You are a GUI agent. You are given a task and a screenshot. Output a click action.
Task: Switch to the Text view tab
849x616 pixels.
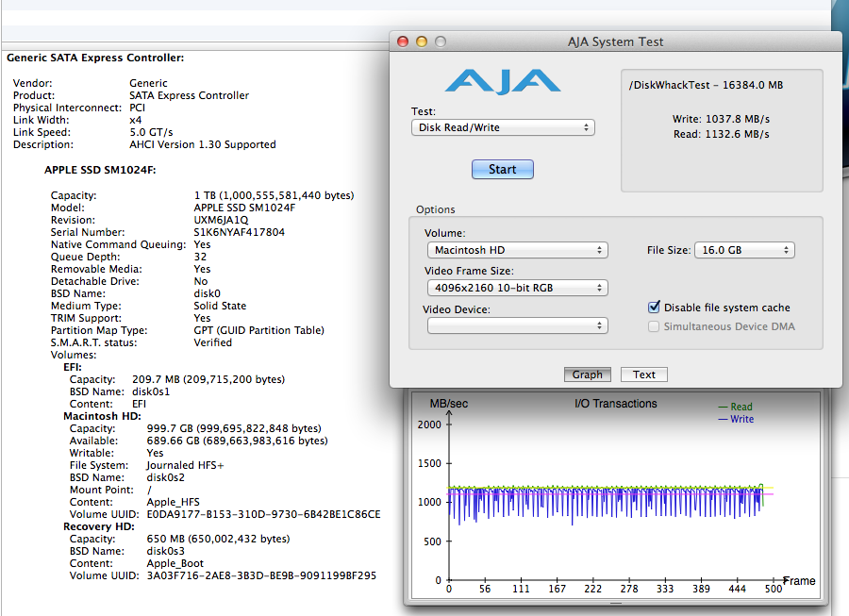pos(644,375)
